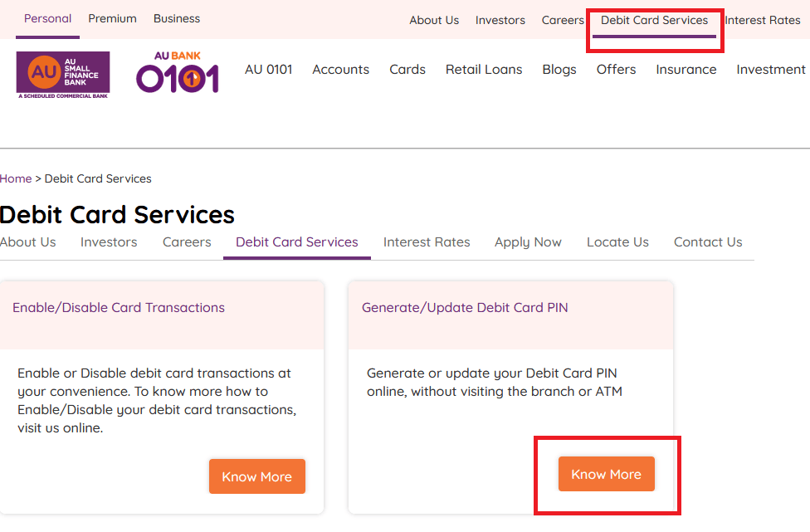
Task: Select the Personal banking tab
Action: 47,18
